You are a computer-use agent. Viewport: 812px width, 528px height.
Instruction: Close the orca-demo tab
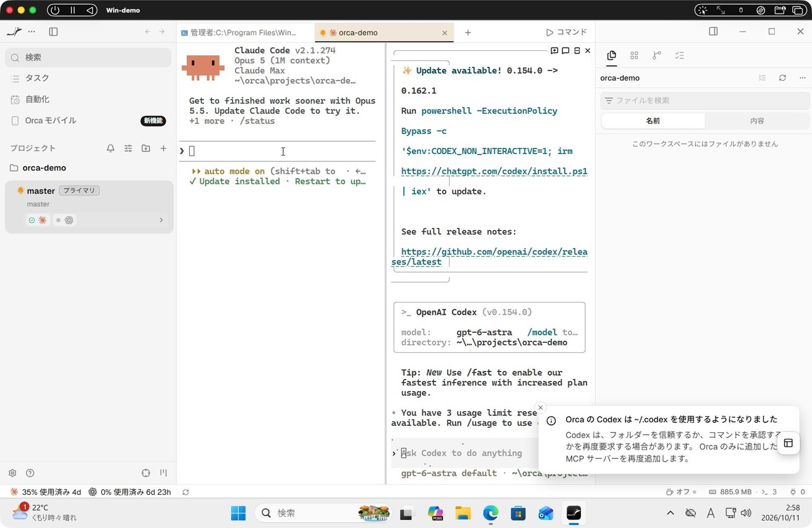click(445, 32)
